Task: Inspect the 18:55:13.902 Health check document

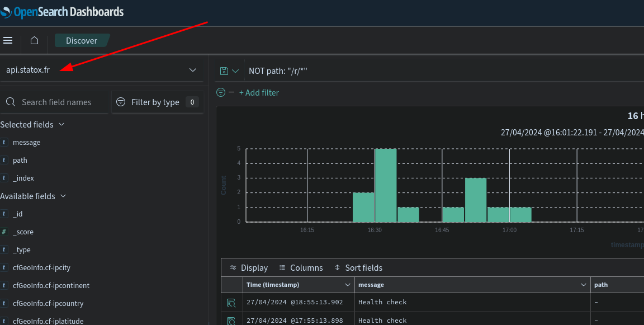Action: [x=231, y=303]
